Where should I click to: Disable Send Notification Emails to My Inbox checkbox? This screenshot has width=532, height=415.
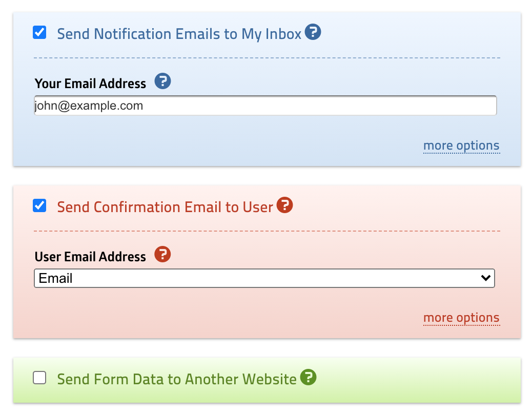pos(39,33)
